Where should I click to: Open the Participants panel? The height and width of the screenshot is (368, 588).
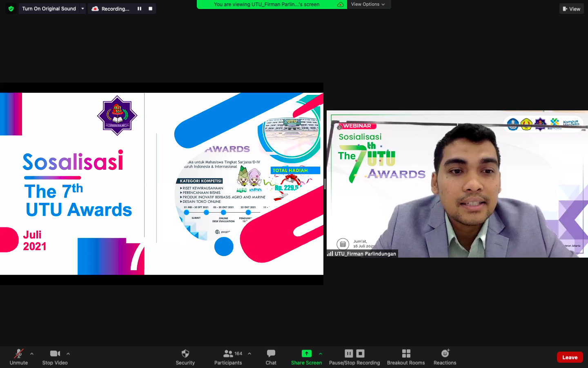coord(228,357)
